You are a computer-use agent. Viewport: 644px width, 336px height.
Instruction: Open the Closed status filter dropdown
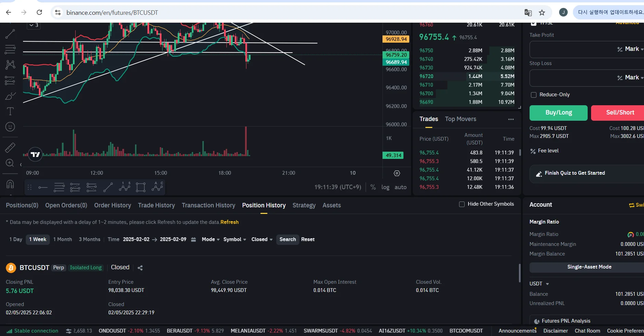pos(262,239)
